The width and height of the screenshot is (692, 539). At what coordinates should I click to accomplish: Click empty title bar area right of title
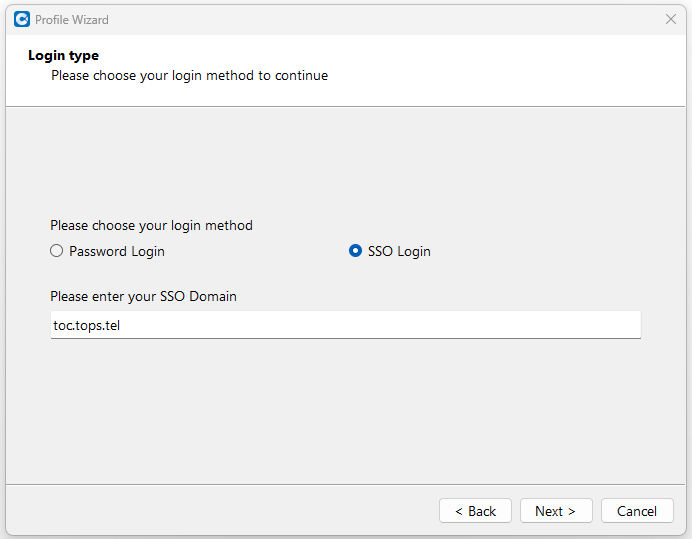(380, 19)
